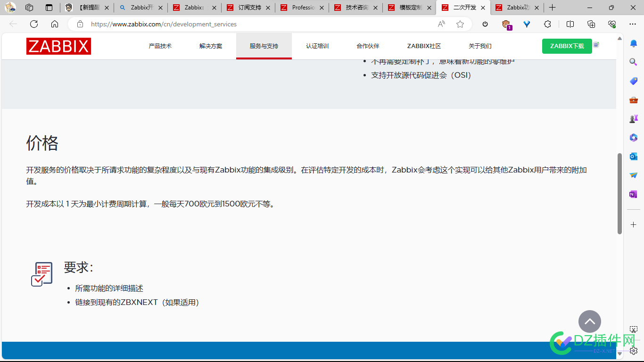
Task: Click the 支持开放源代码促进会 (OSI) bullet
Action: 421,75
